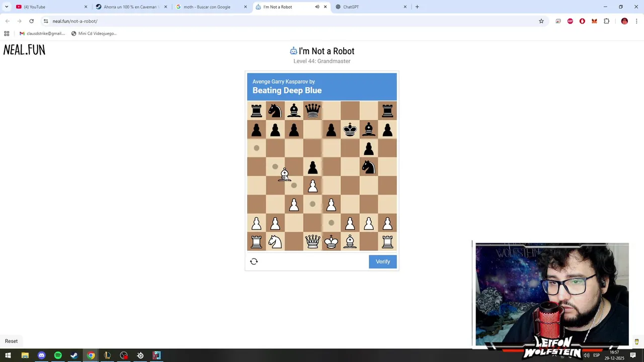Image resolution: width=644 pixels, height=362 pixels.
Task: Click the Reset link
Action: pos(11,341)
